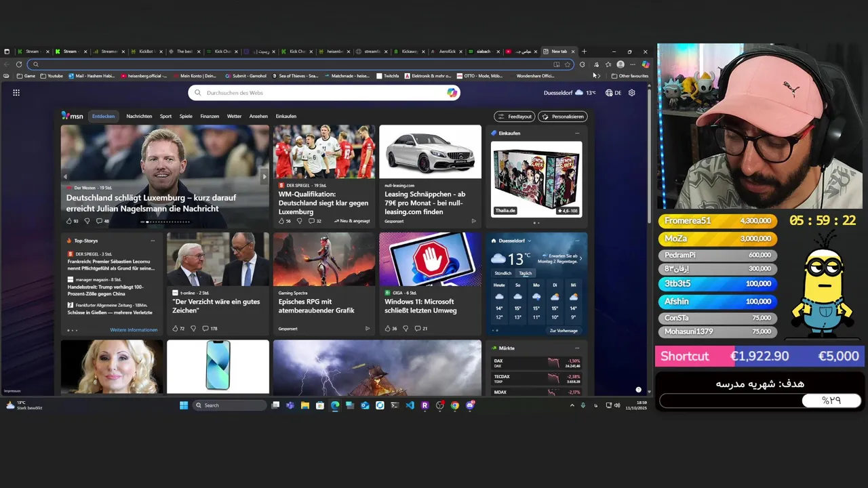Image resolution: width=868 pixels, height=488 pixels.
Task: Open new tab with plus button
Action: click(585, 52)
